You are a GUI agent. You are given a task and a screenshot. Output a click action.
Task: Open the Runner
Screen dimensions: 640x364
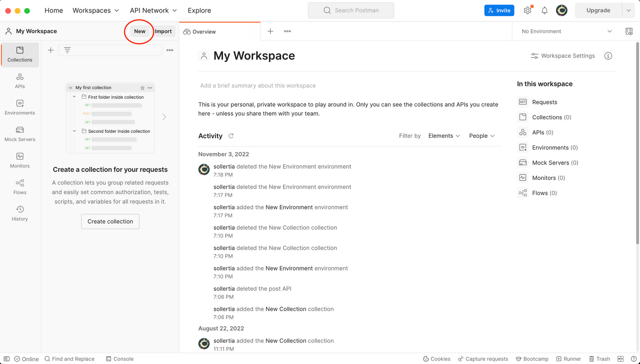coord(568,359)
